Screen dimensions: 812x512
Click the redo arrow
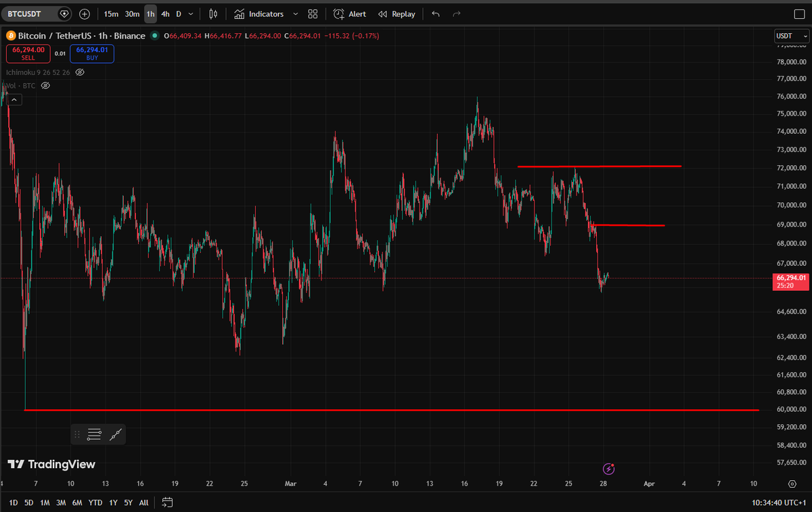point(457,14)
